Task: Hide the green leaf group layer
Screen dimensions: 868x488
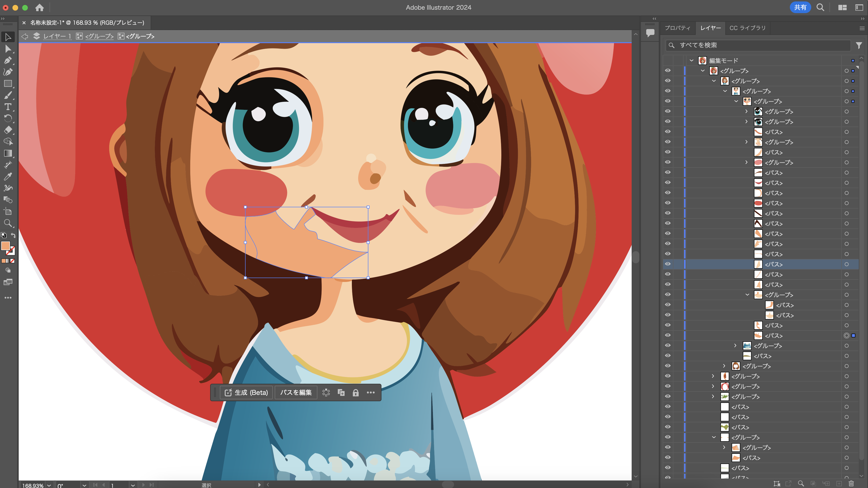Action: pyautogui.click(x=668, y=396)
